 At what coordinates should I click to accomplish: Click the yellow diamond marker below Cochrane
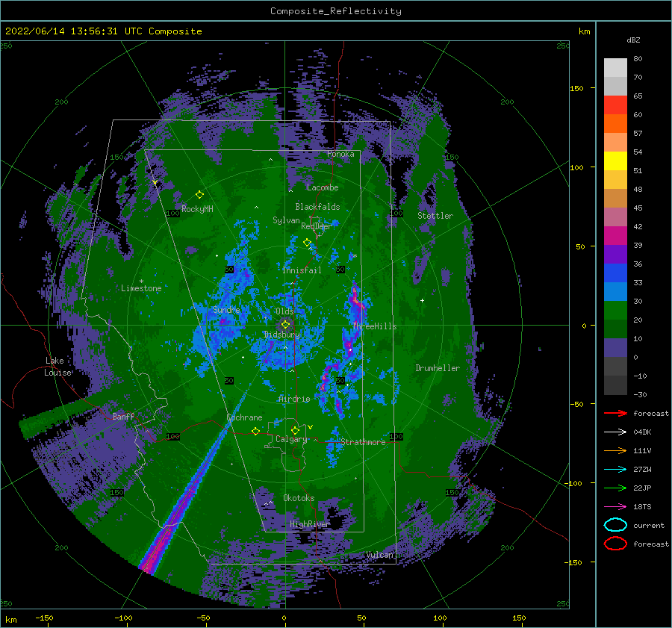(255, 432)
